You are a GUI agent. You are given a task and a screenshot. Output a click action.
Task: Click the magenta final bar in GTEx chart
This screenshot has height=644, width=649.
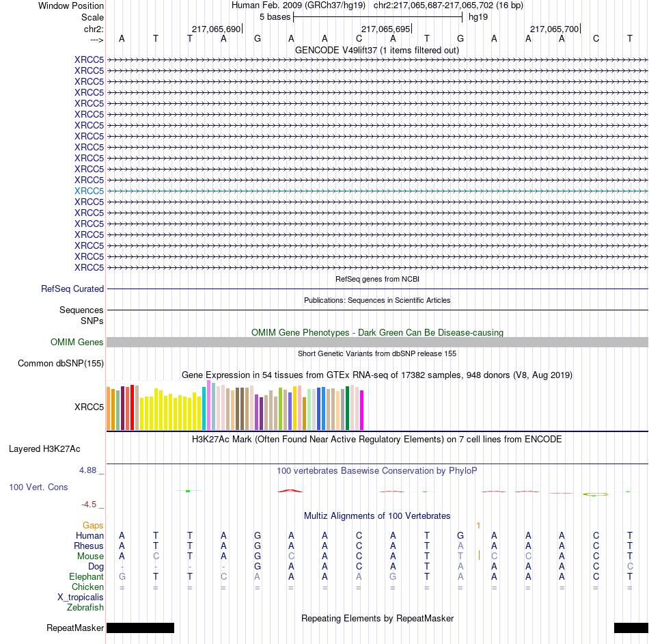(x=362, y=410)
